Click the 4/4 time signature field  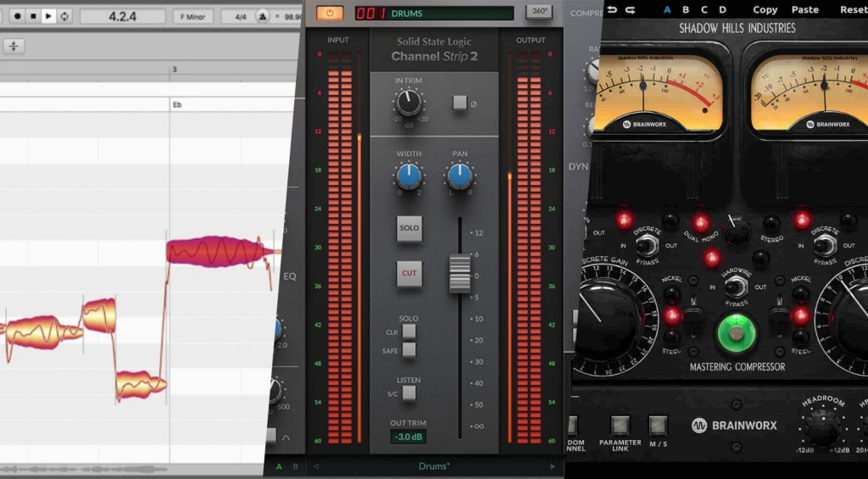(x=240, y=17)
